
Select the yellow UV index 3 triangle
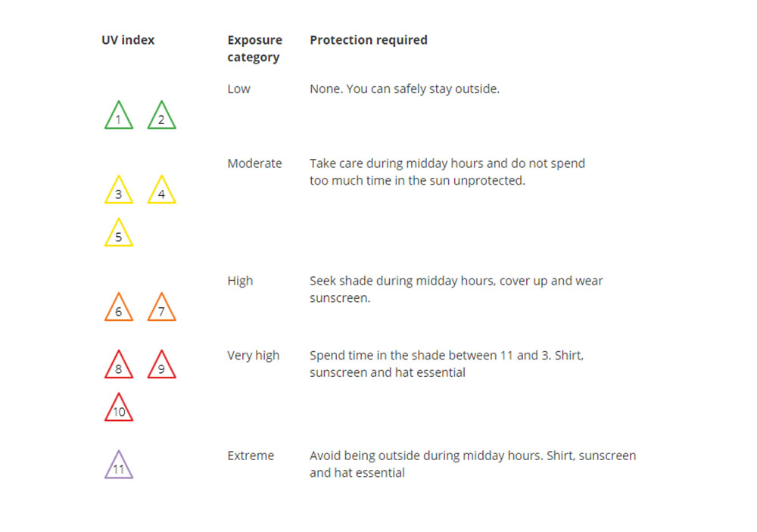(x=119, y=190)
